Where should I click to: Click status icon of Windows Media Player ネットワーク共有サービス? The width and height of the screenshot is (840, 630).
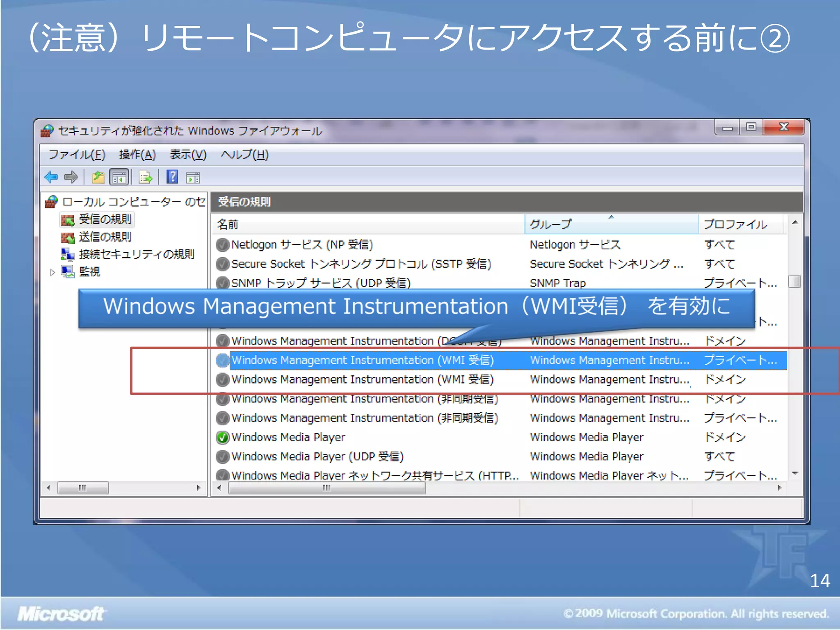222,475
